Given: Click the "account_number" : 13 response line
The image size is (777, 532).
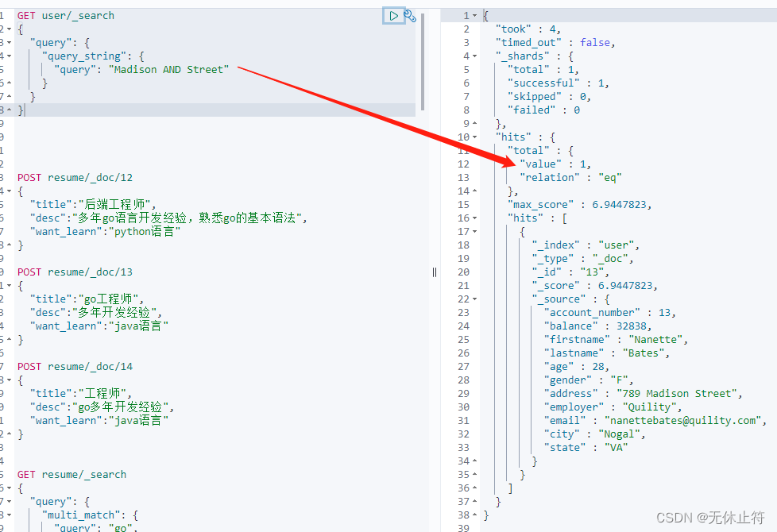Looking at the screenshot, I should pos(610,313).
